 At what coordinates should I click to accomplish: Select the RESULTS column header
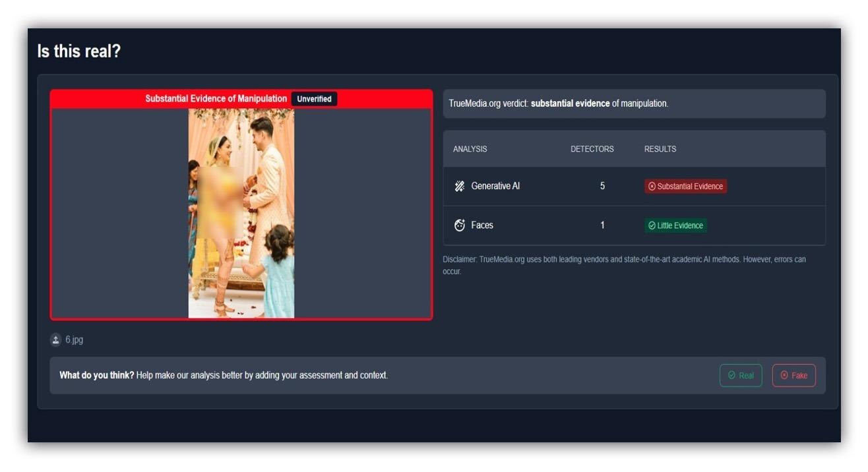pyautogui.click(x=660, y=149)
